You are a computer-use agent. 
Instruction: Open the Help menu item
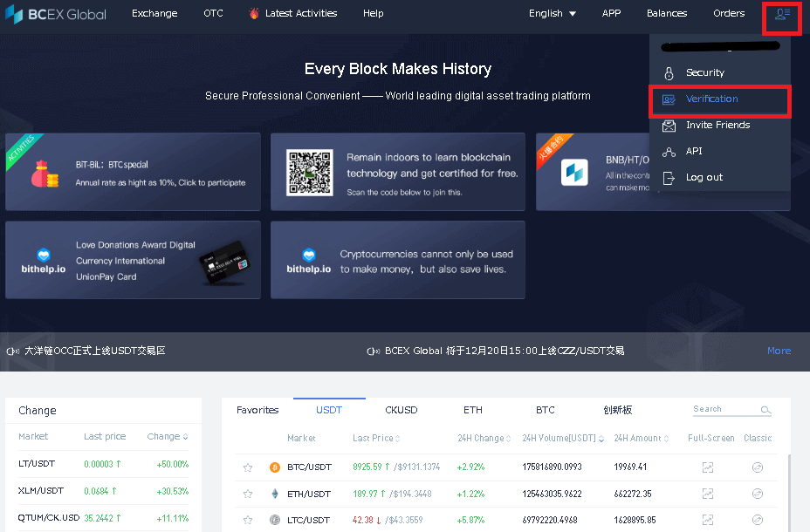point(373,13)
